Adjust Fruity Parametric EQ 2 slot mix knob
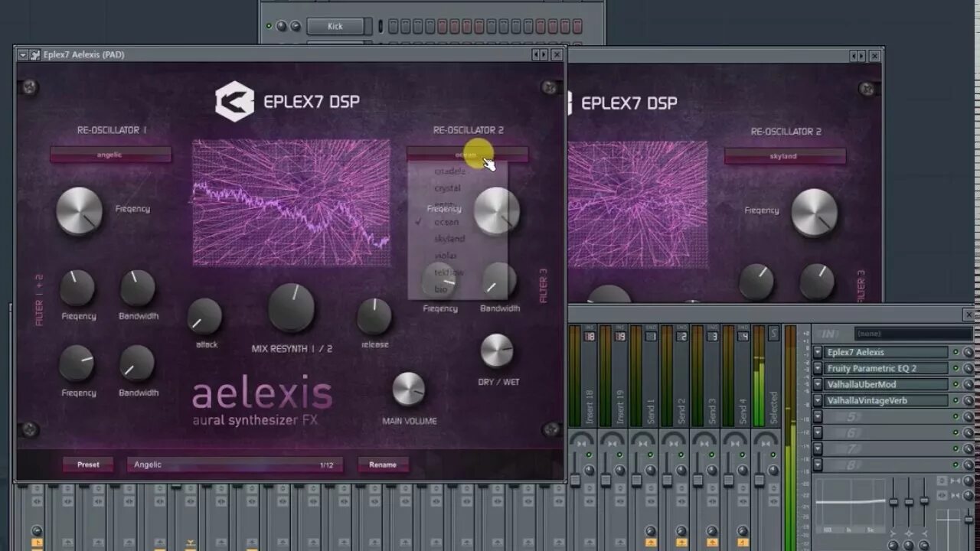This screenshot has height=551, width=980. [968, 369]
